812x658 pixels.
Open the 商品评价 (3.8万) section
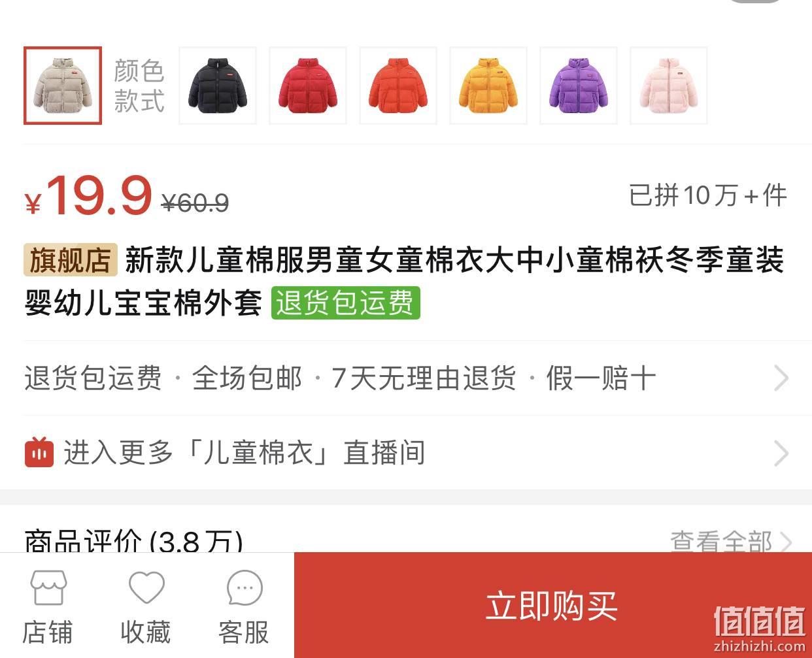point(133,541)
